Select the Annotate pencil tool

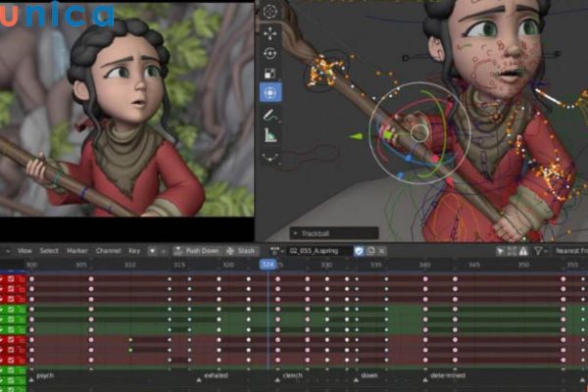point(269,115)
